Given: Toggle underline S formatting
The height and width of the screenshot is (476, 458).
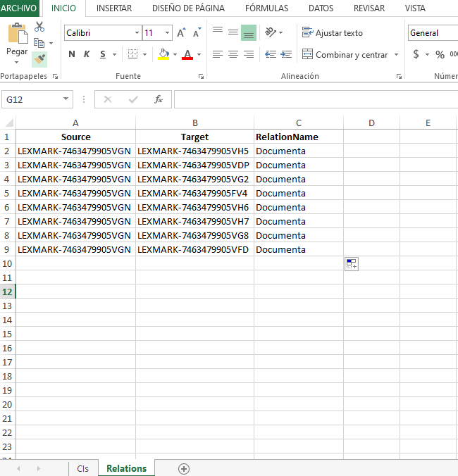Looking at the screenshot, I should coord(103,54).
